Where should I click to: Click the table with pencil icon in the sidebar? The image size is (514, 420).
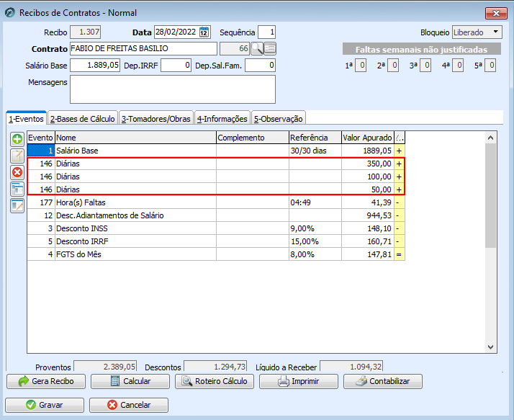(x=17, y=206)
